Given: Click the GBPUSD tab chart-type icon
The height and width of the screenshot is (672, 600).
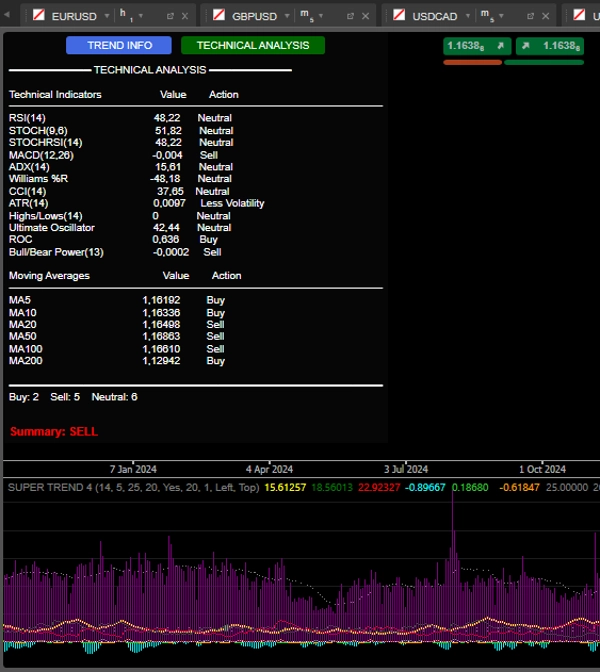Looking at the screenshot, I should (x=219, y=15).
